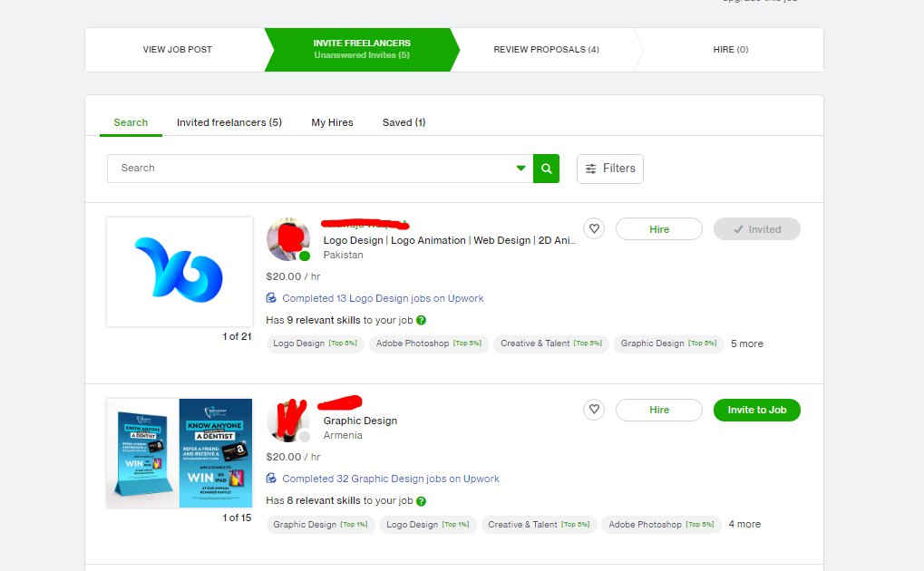Open the blue logo portfolio thumbnail
The width and height of the screenshot is (924, 571).
click(180, 272)
